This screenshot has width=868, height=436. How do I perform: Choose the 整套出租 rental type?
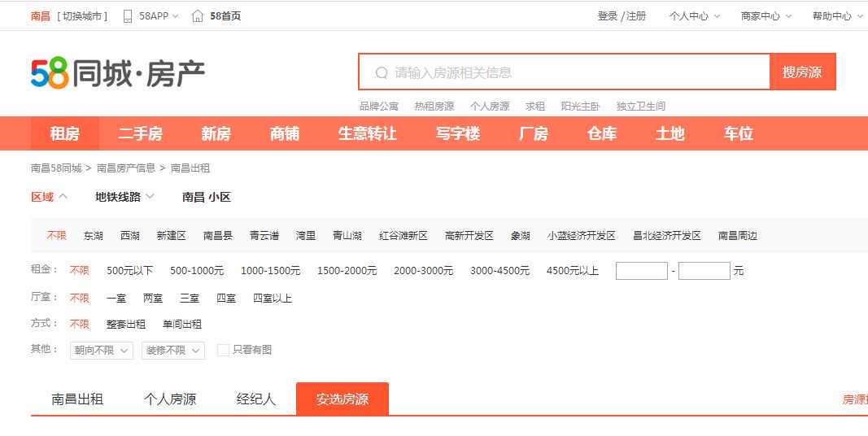[x=125, y=324]
